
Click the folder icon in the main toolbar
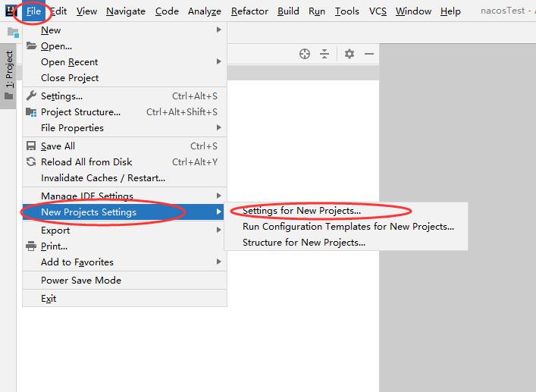(14, 33)
